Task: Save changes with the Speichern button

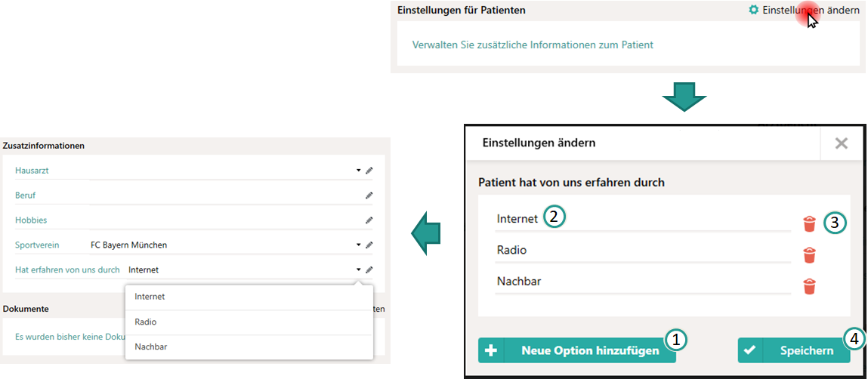Action: [794, 350]
